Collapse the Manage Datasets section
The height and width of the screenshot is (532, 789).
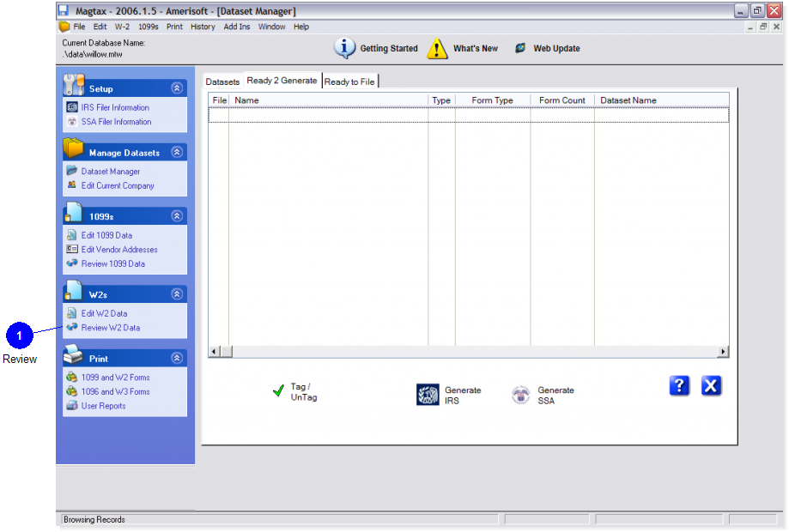(x=177, y=152)
